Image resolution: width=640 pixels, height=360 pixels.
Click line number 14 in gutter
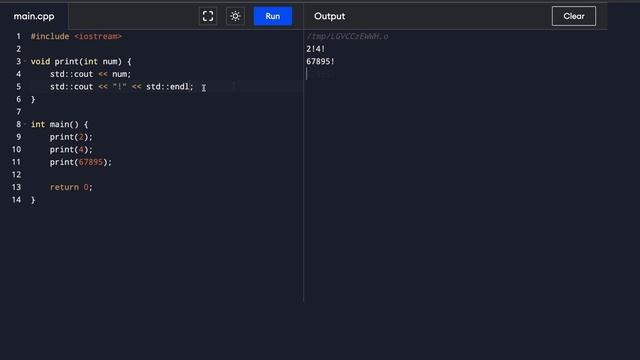coord(16,200)
